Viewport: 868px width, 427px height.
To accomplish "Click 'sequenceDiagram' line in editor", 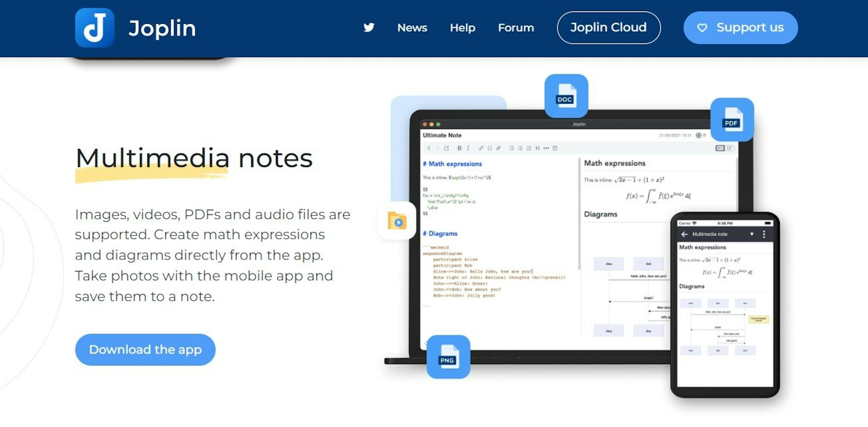I will point(442,254).
